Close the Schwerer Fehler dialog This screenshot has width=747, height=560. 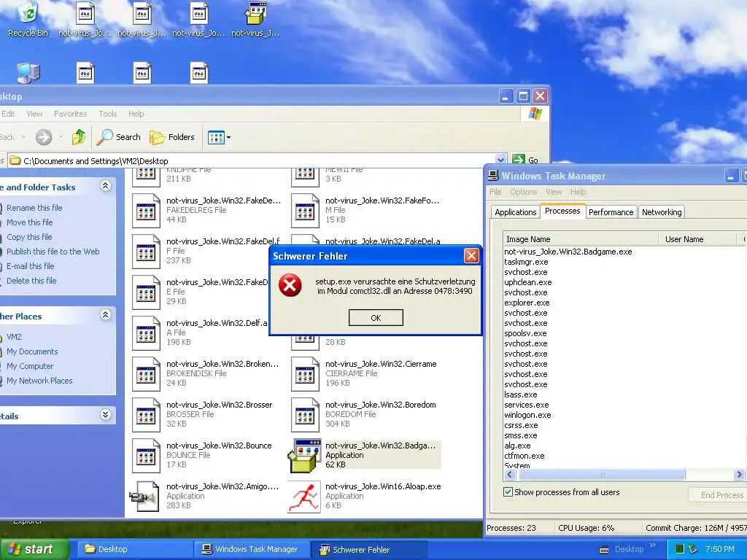click(471, 256)
